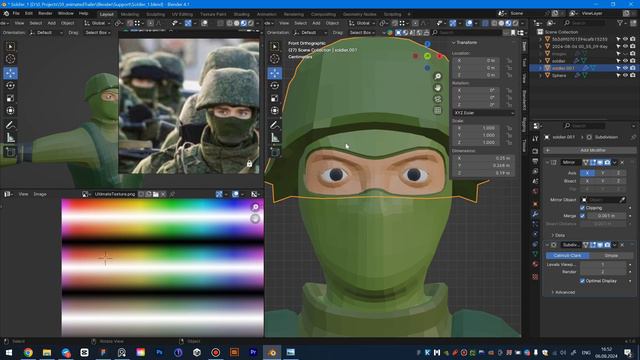
Task: Select the Measure tool in right viewport toolbar
Action: click(x=275, y=138)
